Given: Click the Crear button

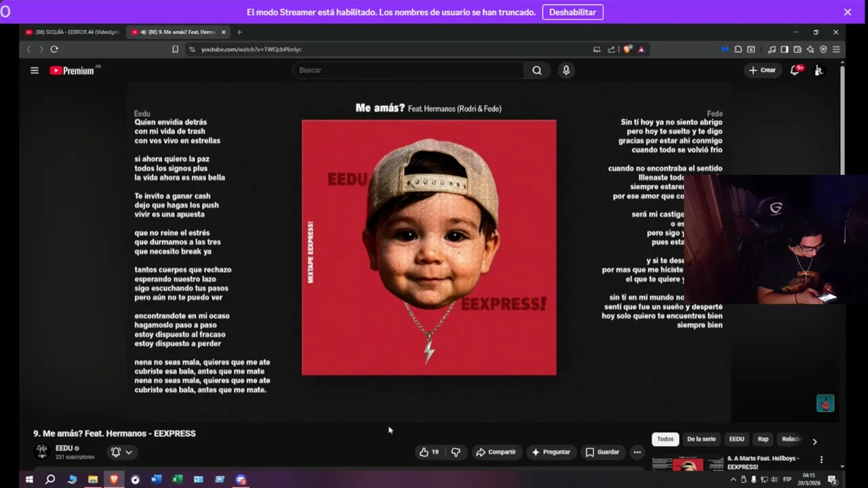Looking at the screenshot, I should pos(762,70).
